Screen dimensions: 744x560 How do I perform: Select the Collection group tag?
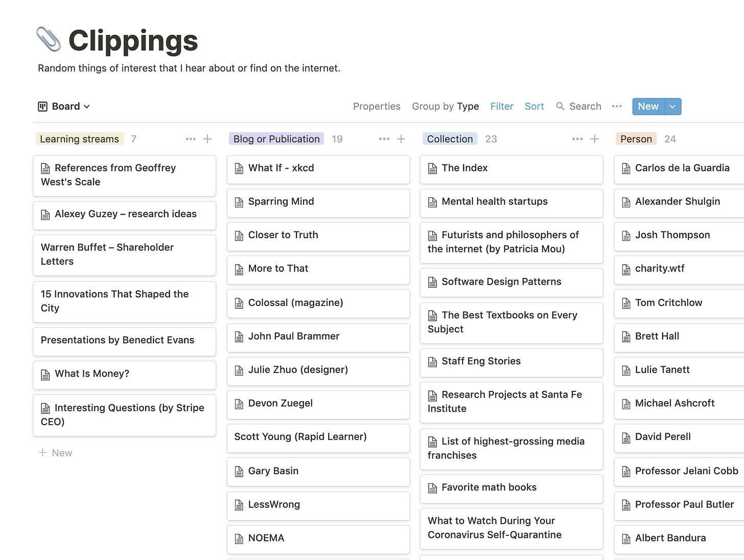[450, 139]
